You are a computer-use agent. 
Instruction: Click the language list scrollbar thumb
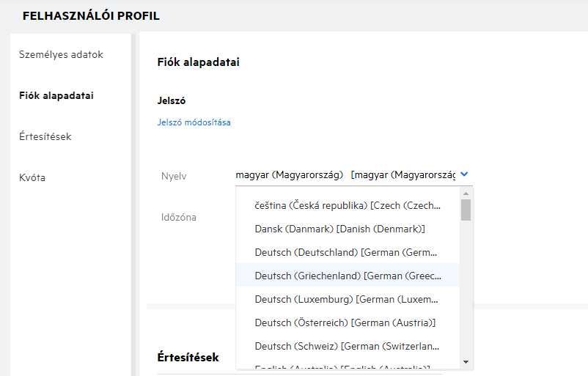(466, 209)
